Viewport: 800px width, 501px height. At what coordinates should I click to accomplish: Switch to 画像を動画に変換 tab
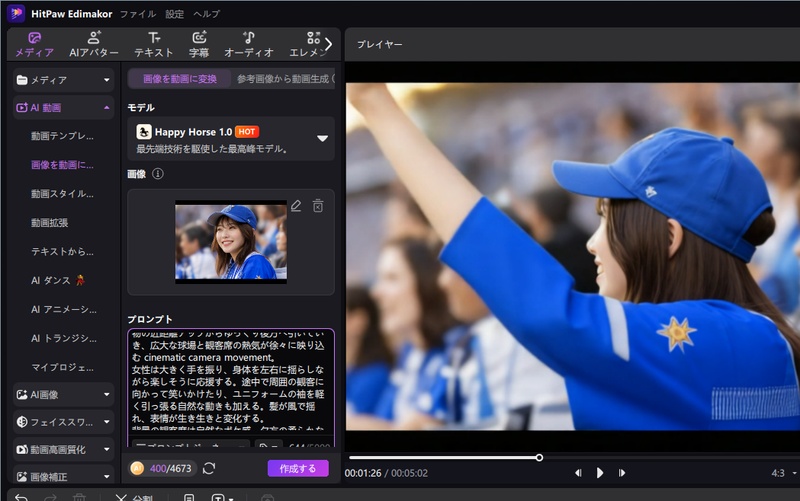pyautogui.click(x=180, y=79)
